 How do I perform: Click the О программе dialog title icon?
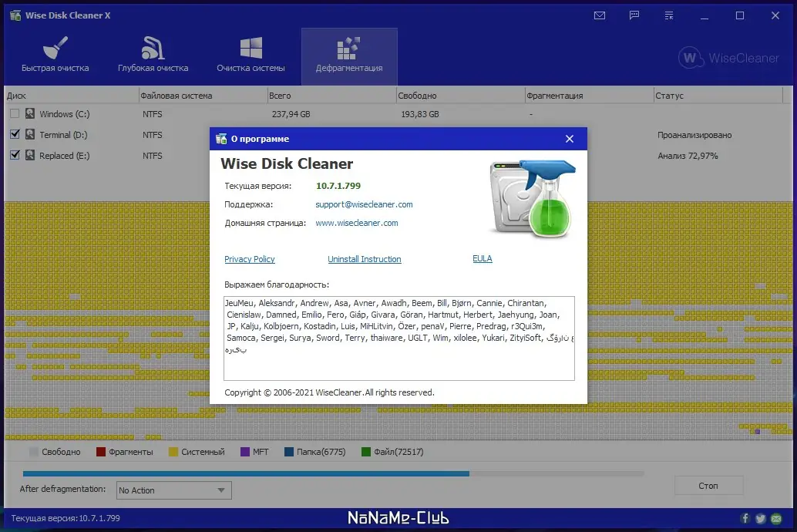[221, 139]
